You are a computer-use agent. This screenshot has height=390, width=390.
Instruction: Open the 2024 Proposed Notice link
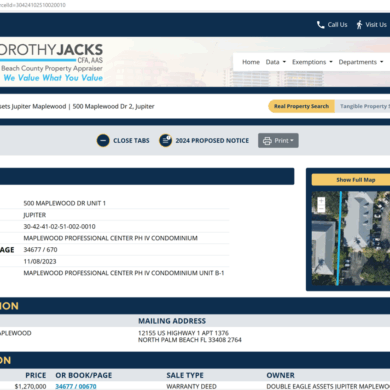(x=212, y=141)
